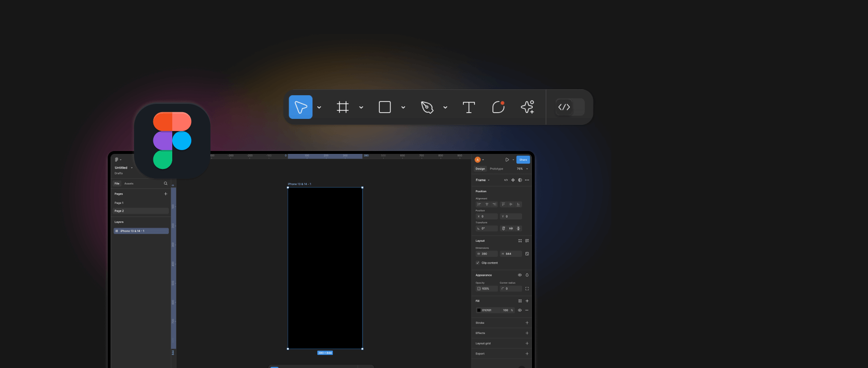Viewport: 868px width, 368px height.
Task: Open Frame tool options dropdown arrow
Action: [361, 108]
